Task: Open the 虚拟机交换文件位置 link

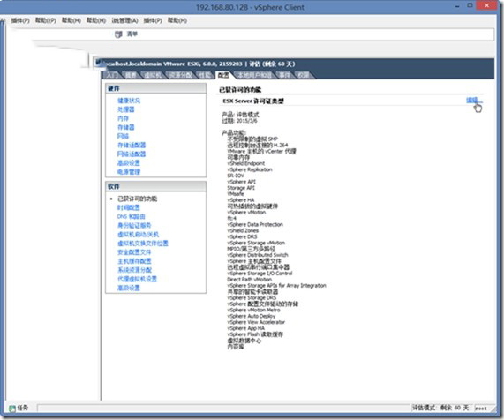Action: click(x=143, y=244)
